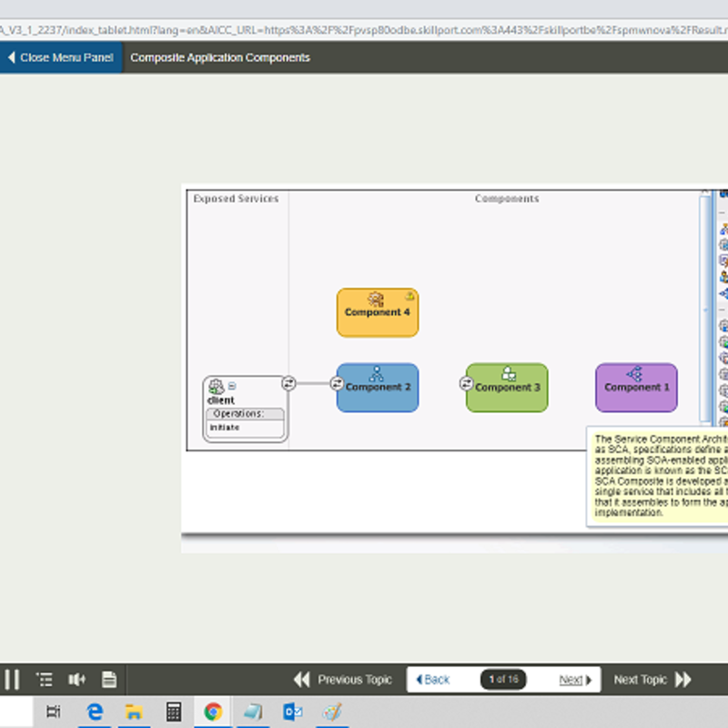Click the Composite Application Components title
728x728 pixels.
click(x=220, y=57)
